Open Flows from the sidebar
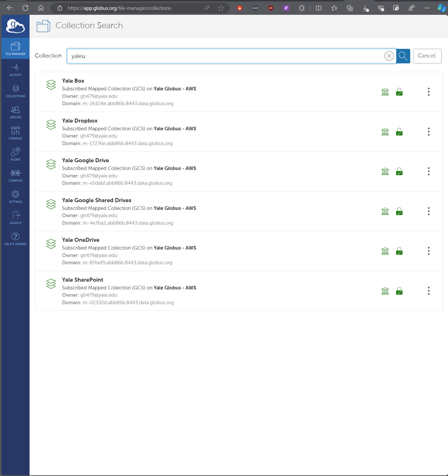The height and width of the screenshot is (476, 448). pos(15,154)
